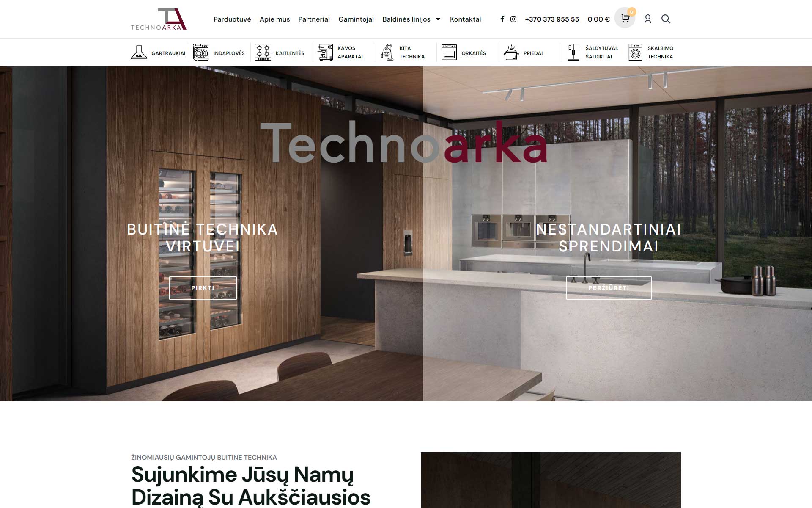
Task: Open the Baldinės linijos menu
Action: (406, 19)
